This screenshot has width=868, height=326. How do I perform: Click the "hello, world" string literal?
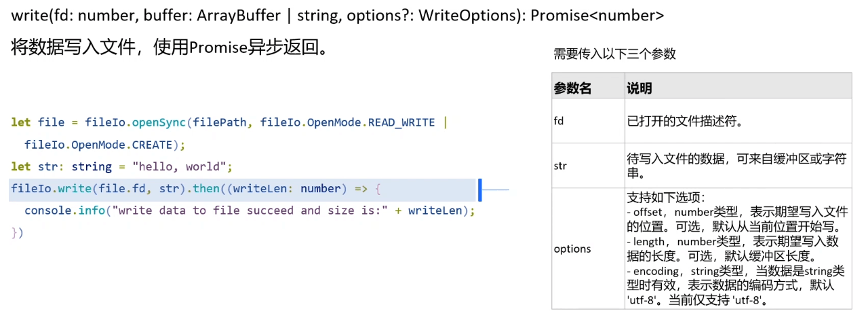point(182,166)
